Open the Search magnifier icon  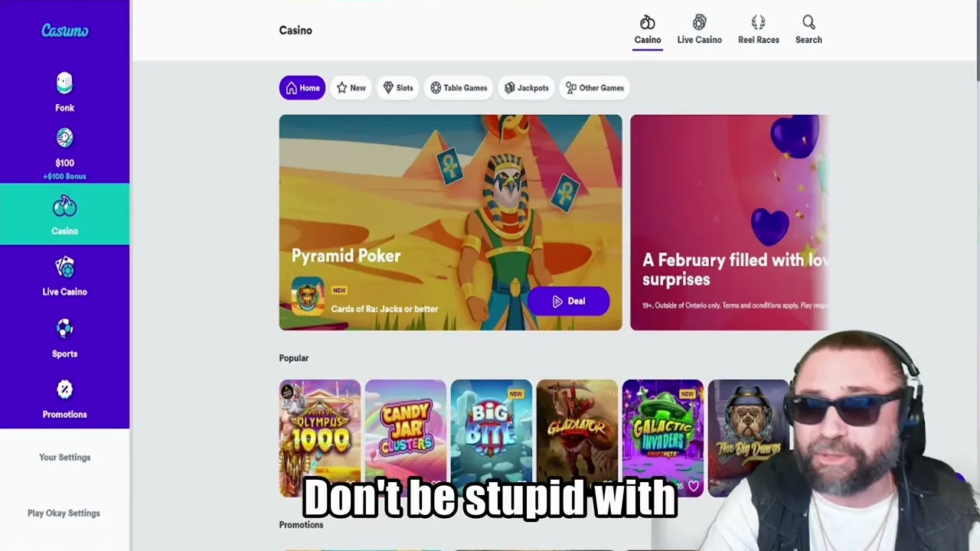click(808, 22)
